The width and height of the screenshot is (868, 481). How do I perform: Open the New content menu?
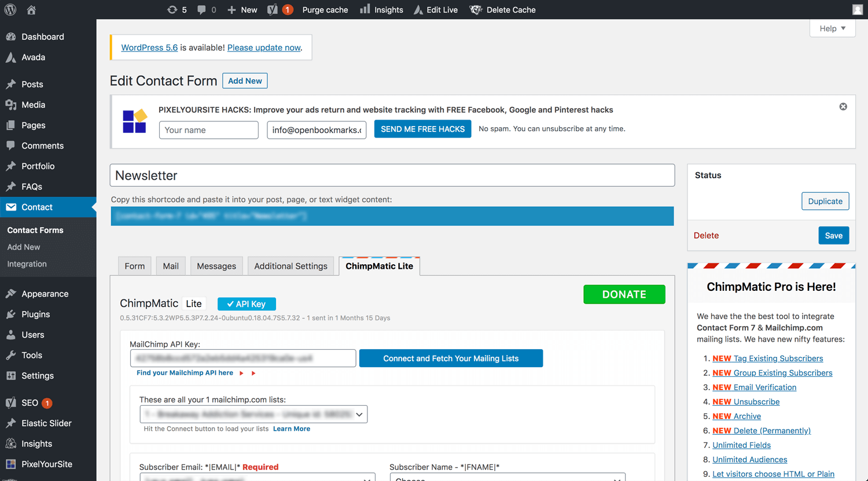pos(242,10)
